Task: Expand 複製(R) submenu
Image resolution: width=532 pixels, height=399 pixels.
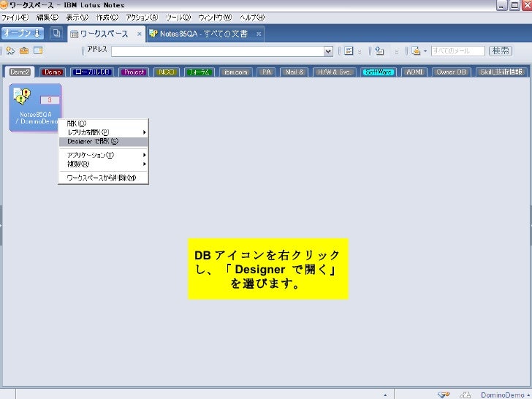Action: [103, 164]
